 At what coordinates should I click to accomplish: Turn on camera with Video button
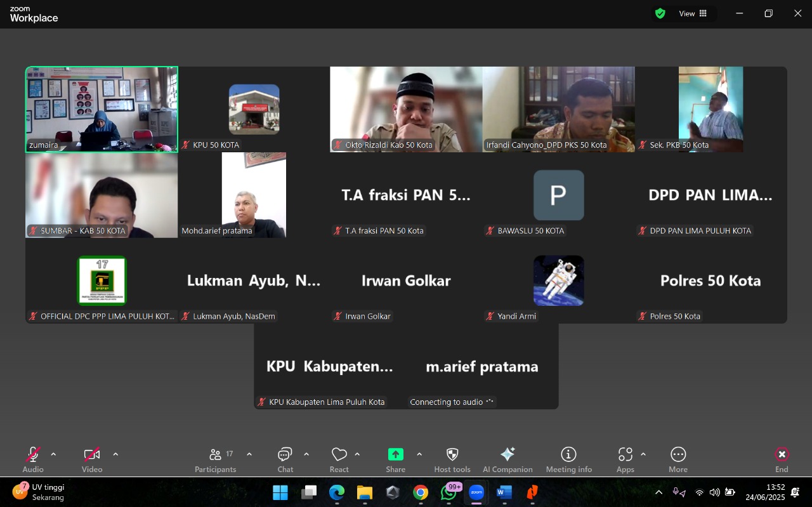(92, 454)
